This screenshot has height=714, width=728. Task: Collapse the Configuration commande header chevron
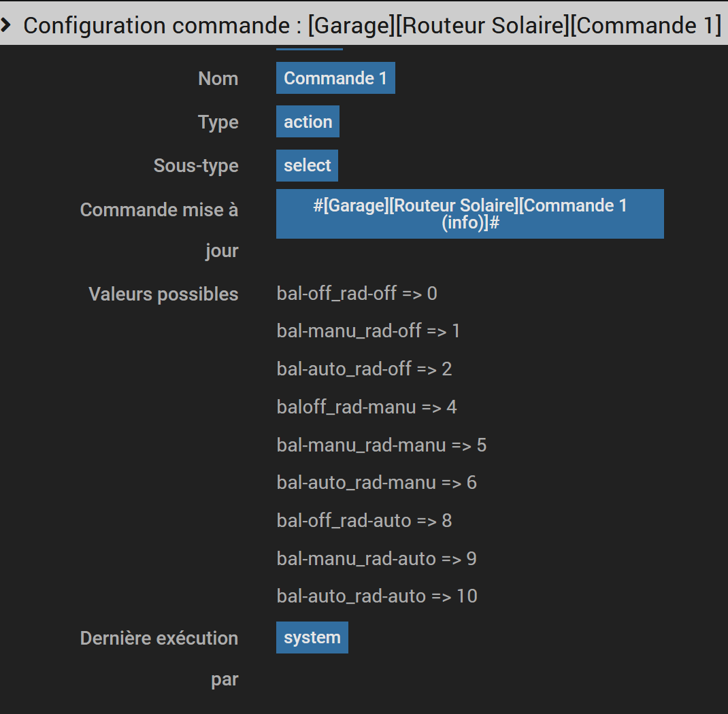pyautogui.click(x=6, y=25)
